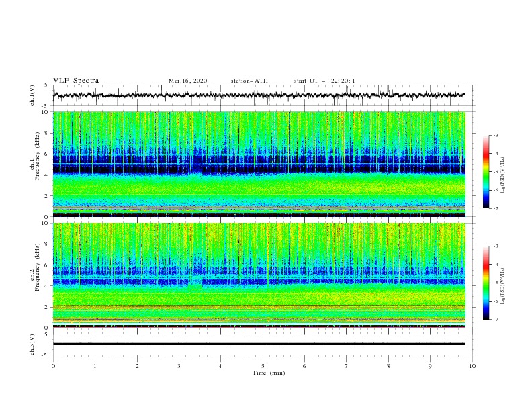Click the ch.1 "Frequency (kHz)" axis label
This screenshot has height=411, width=532.
(x=38, y=156)
